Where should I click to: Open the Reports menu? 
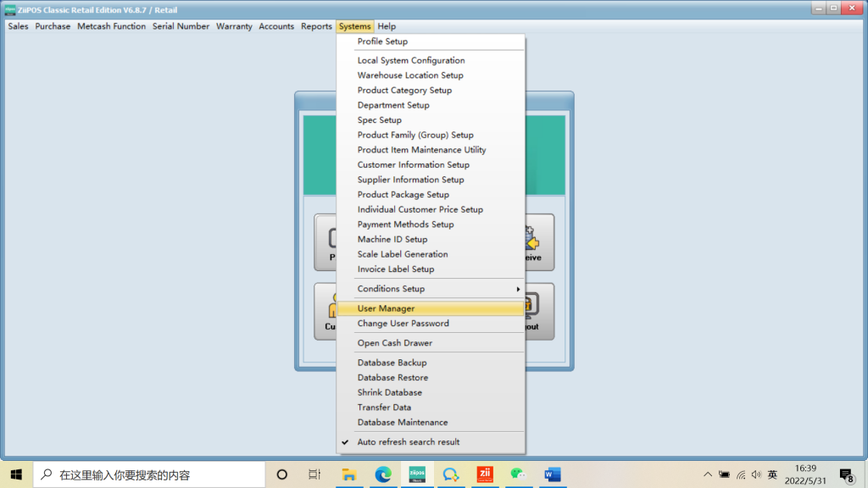(x=316, y=26)
